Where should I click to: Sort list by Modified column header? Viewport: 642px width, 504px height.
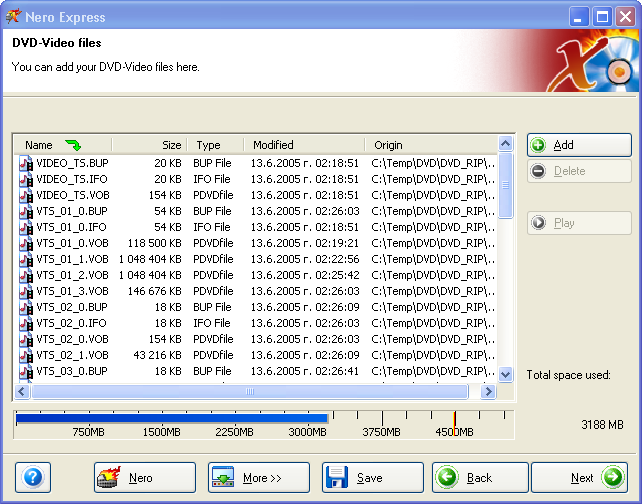(304, 145)
